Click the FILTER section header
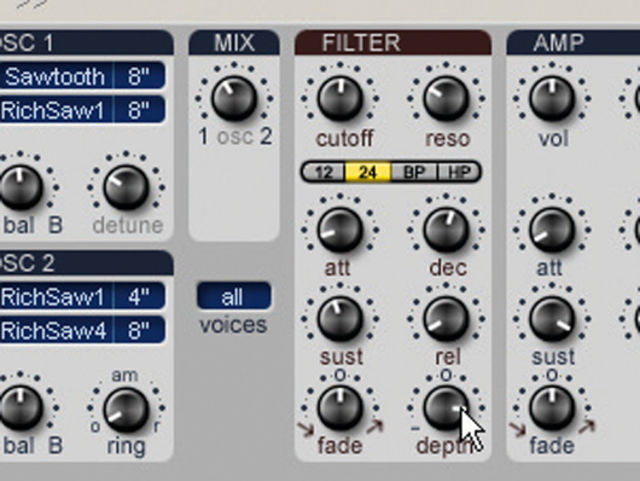The image size is (640, 481). [393, 42]
